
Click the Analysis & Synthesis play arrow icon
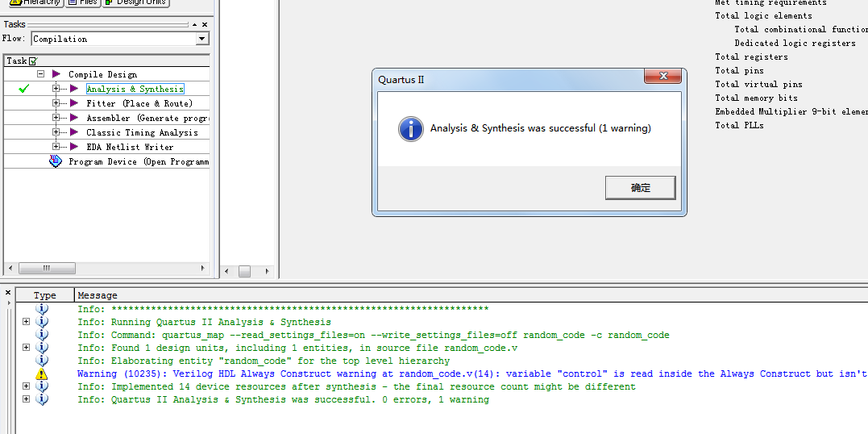pyautogui.click(x=74, y=88)
